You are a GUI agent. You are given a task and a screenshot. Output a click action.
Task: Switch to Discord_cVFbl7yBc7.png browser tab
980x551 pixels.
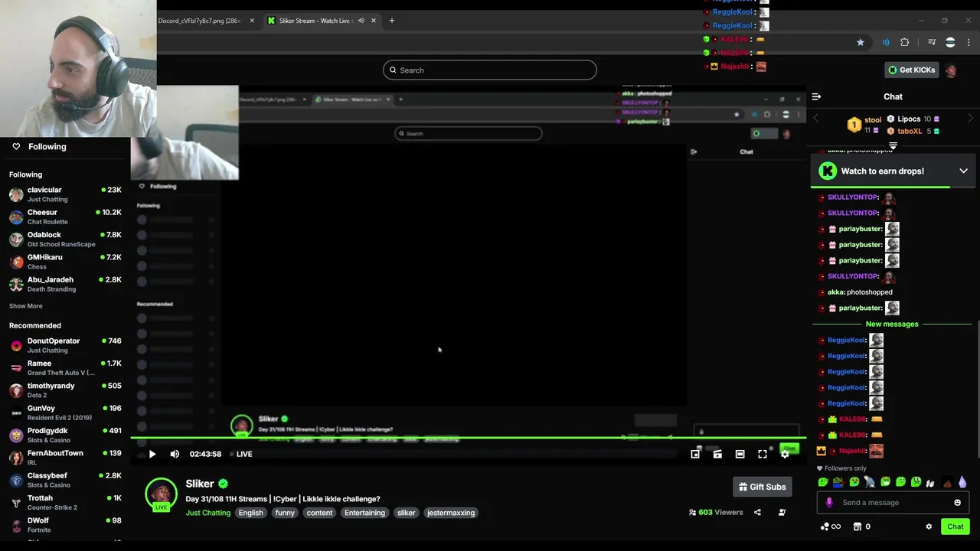(201, 21)
